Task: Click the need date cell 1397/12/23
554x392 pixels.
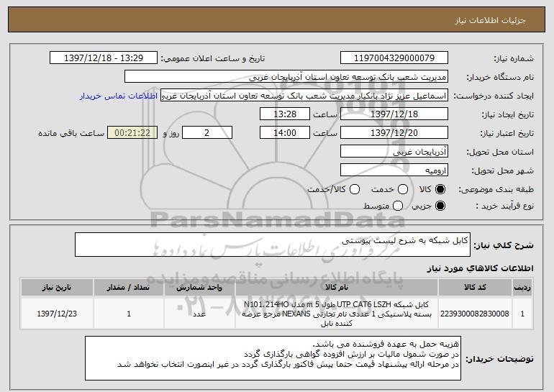Action: [x=57, y=314]
